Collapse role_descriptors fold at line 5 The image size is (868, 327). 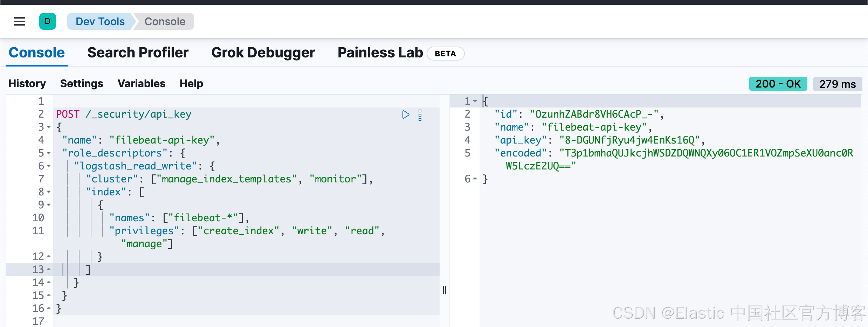pyautogui.click(x=49, y=153)
